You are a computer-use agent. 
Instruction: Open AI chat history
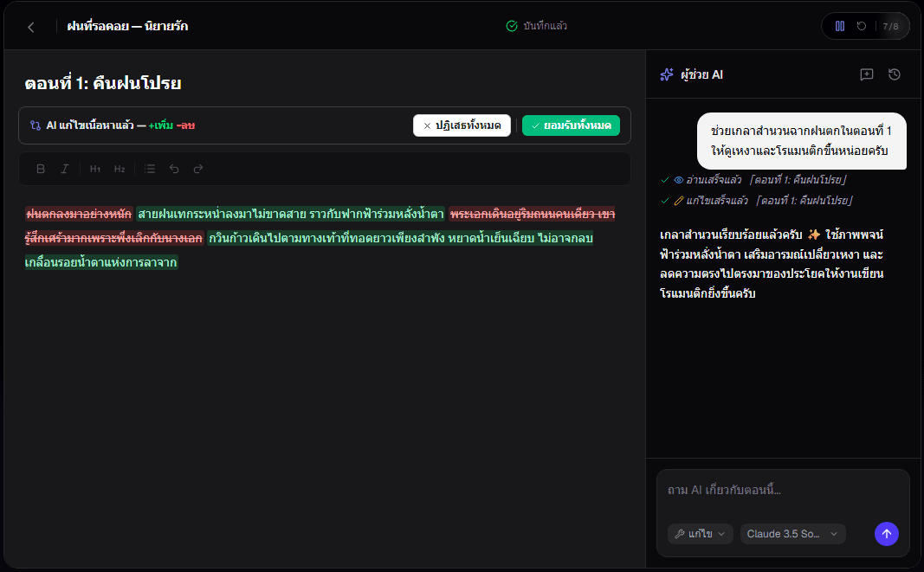click(x=895, y=74)
